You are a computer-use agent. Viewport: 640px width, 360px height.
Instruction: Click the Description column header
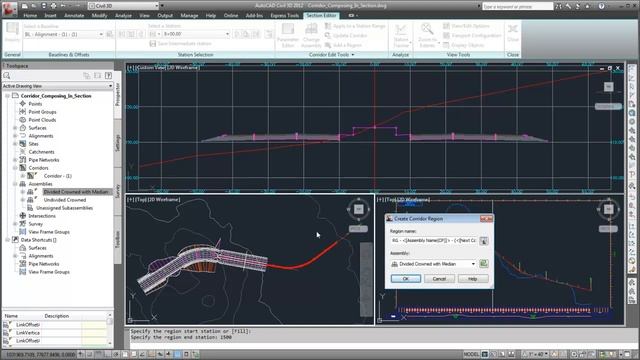pyautogui.click(x=57, y=316)
